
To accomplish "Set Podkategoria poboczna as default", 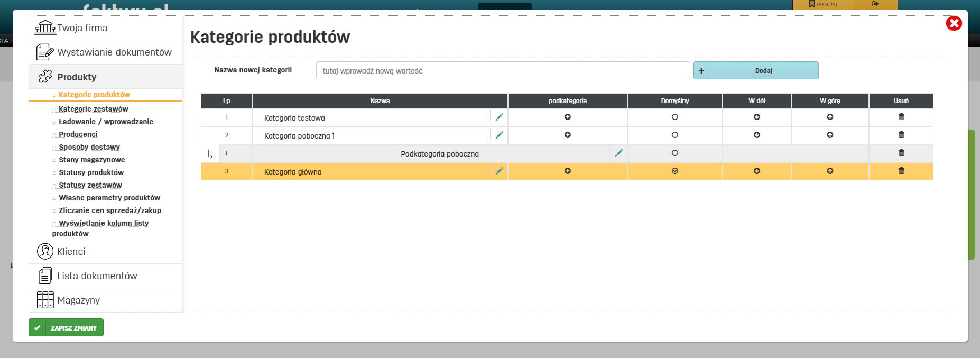I will tap(675, 153).
